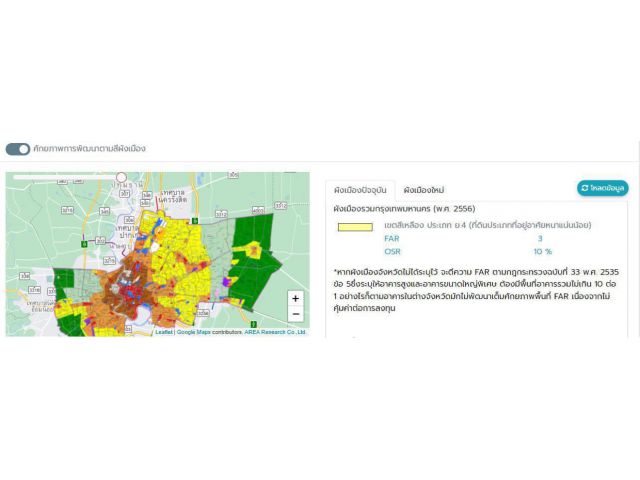
Task: Visit the AREA Research Co., Ltd. link
Action: (275, 332)
